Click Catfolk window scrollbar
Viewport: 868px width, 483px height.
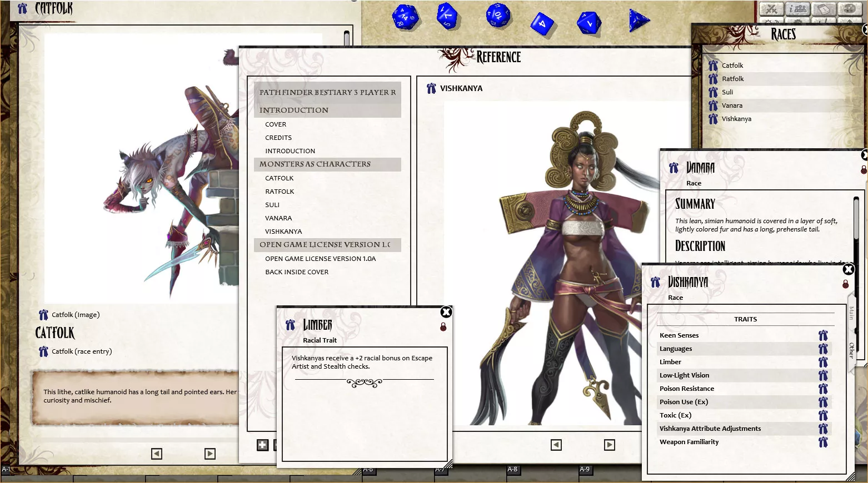(x=347, y=38)
